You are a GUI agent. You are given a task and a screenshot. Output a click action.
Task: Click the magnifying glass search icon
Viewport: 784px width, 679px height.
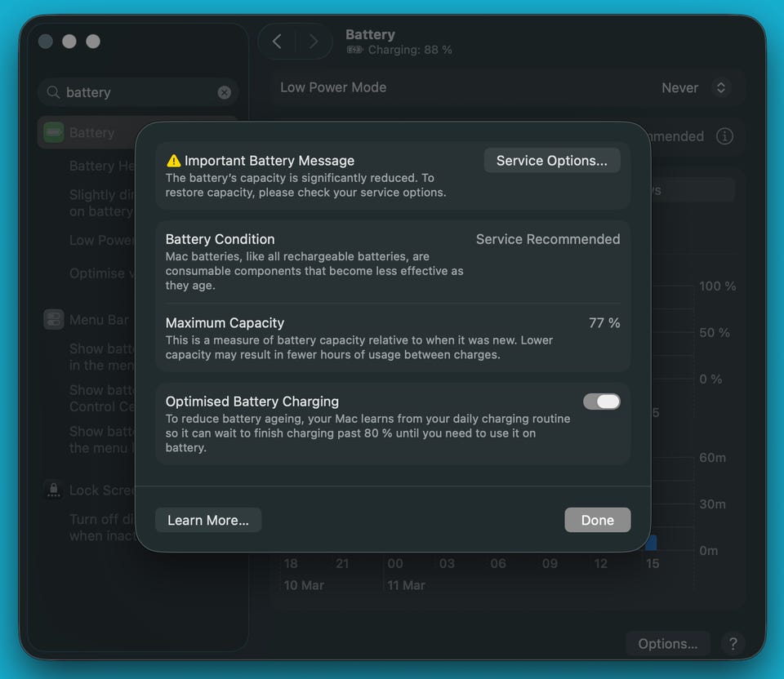pos(53,93)
